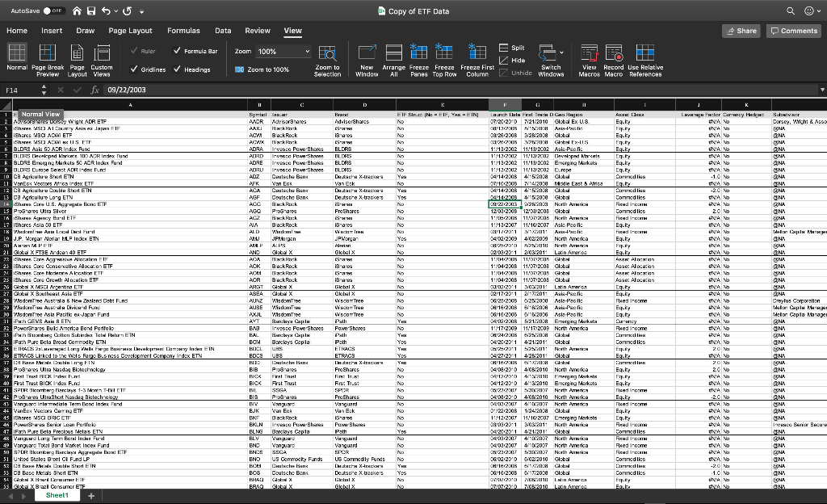Open the Review ribbon tab
Image resolution: width=827 pixels, height=504 pixels.
coord(258,29)
